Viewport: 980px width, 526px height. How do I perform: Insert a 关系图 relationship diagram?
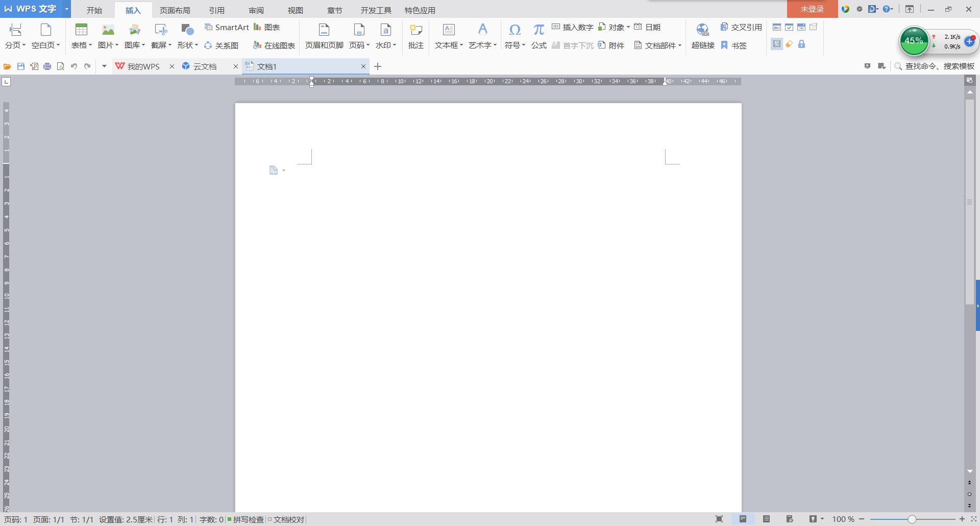pyautogui.click(x=221, y=45)
